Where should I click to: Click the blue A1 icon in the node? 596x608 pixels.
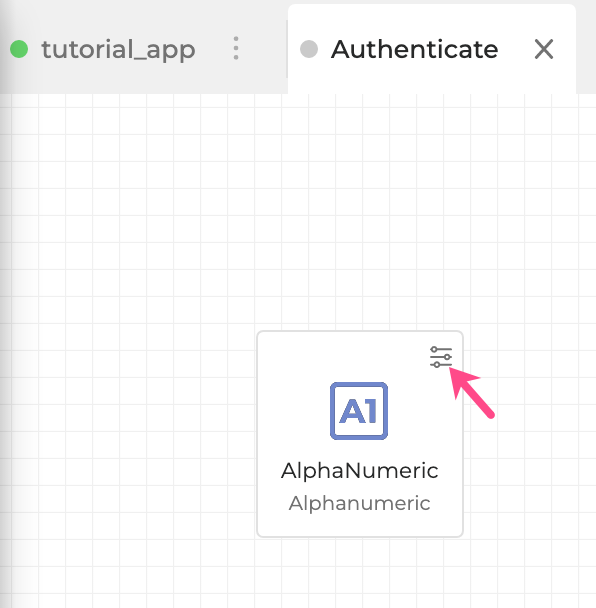point(359,411)
